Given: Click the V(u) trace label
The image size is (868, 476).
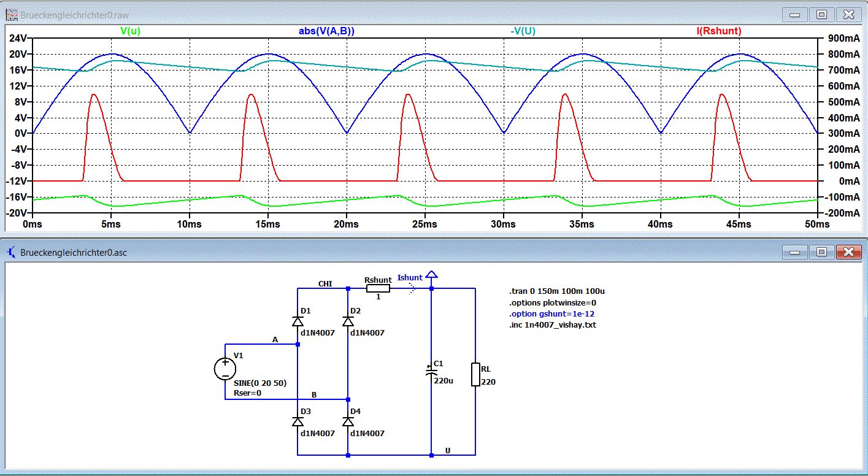Looking at the screenshot, I should pyautogui.click(x=130, y=31).
